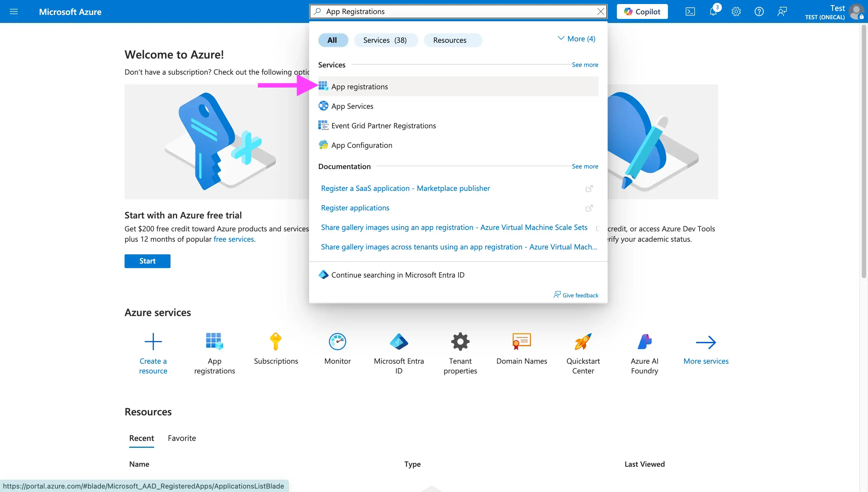Open the Support and troubleshooting help icon
The width and height of the screenshot is (868, 492).
(759, 11)
